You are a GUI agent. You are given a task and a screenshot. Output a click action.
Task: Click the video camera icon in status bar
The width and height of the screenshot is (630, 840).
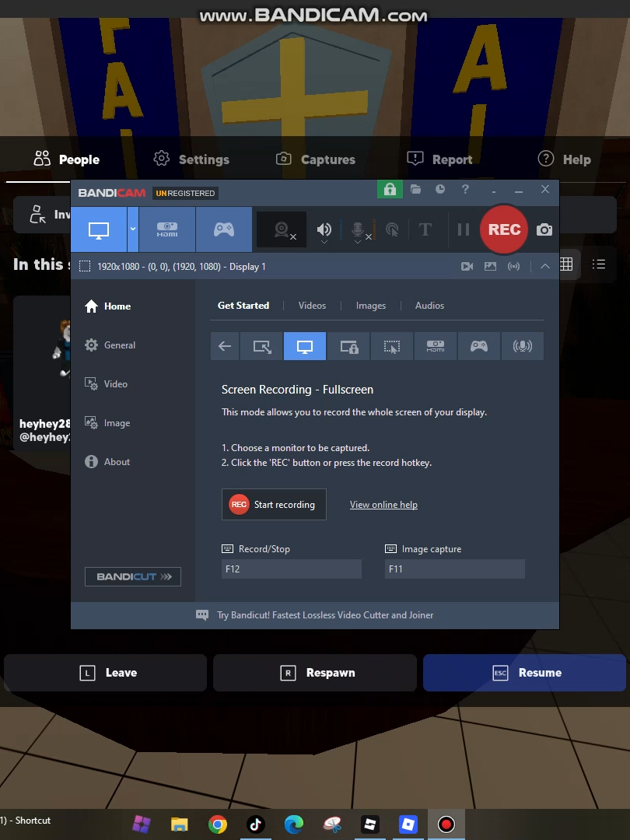coord(467,266)
